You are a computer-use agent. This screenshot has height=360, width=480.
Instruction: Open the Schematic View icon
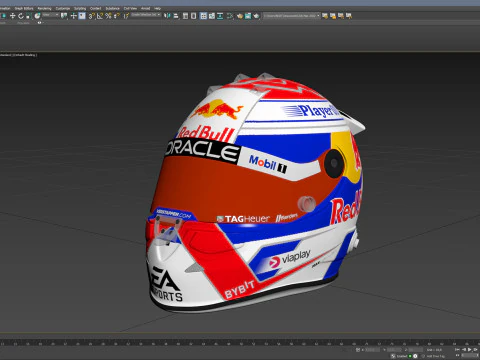pos(220,16)
